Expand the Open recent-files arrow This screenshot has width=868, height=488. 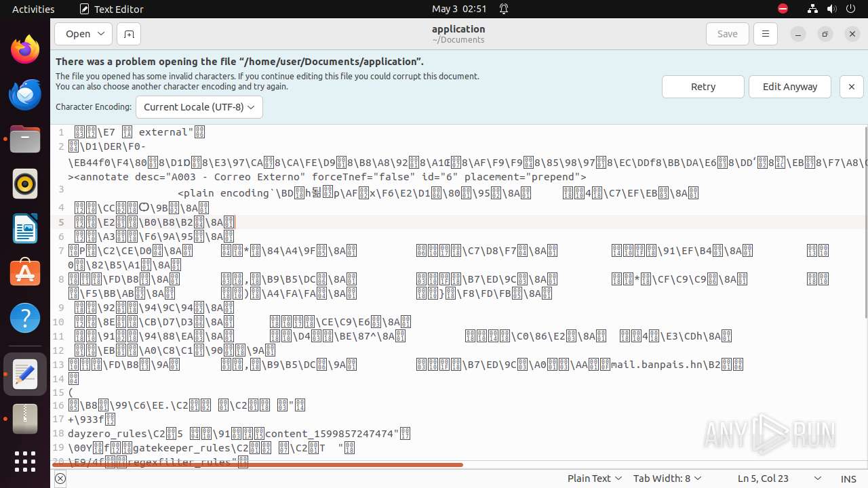102,34
